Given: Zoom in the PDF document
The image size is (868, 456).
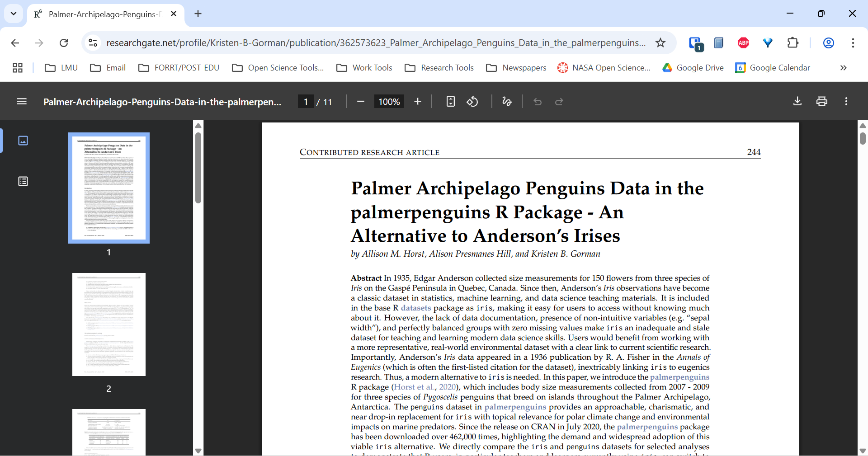Looking at the screenshot, I should click(x=418, y=102).
